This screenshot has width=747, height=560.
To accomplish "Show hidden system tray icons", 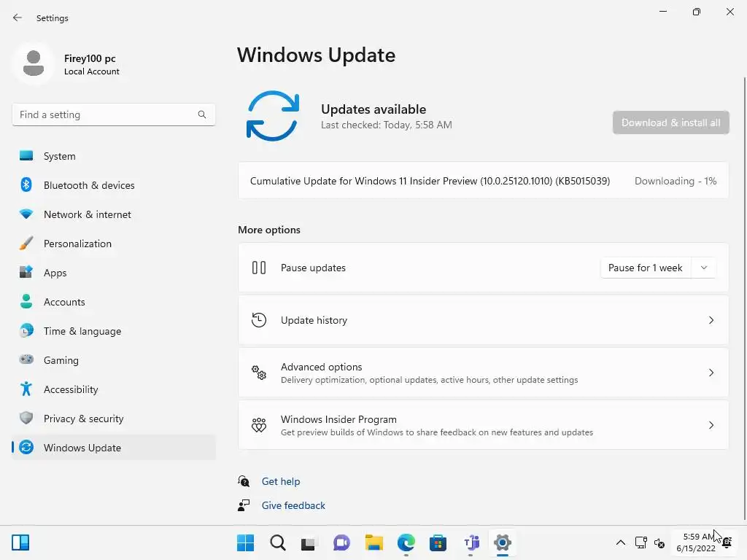I will (x=621, y=542).
